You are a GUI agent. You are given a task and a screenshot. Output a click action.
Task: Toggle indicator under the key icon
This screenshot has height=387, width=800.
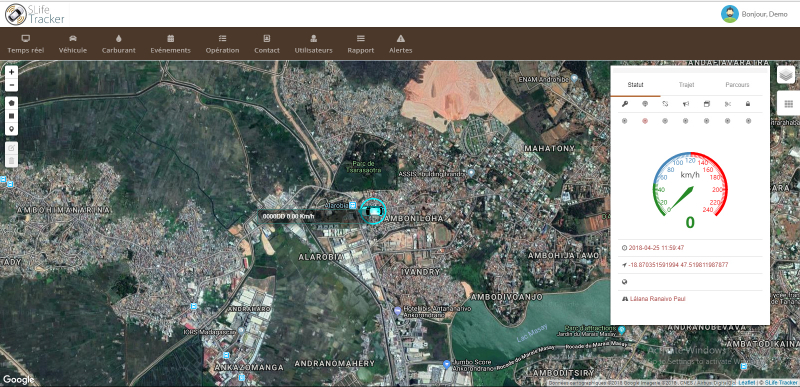[624, 121]
